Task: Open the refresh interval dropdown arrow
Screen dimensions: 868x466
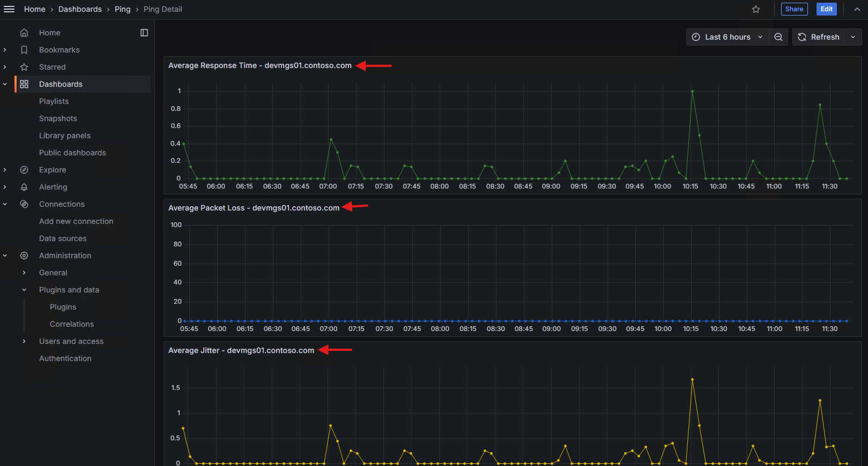Action: (853, 37)
